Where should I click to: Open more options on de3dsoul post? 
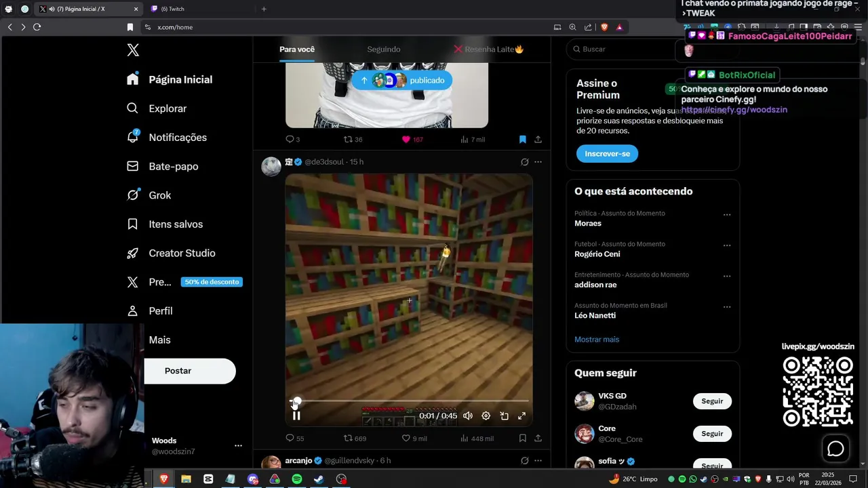click(x=538, y=162)
